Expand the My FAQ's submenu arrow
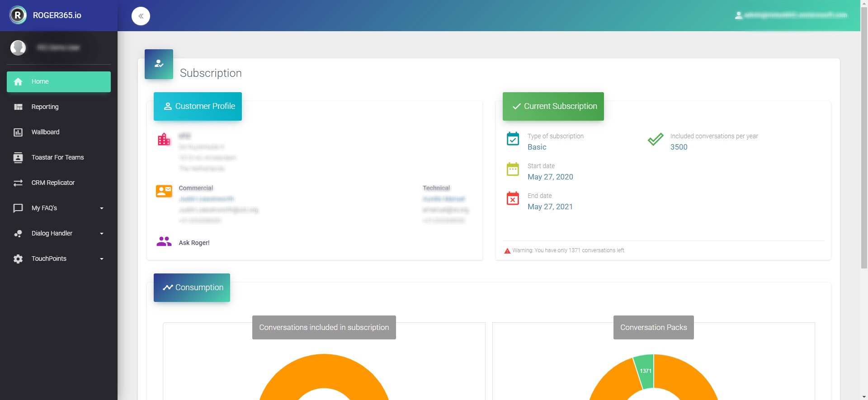Screen dimensions: 868x400 pos(102,208)
